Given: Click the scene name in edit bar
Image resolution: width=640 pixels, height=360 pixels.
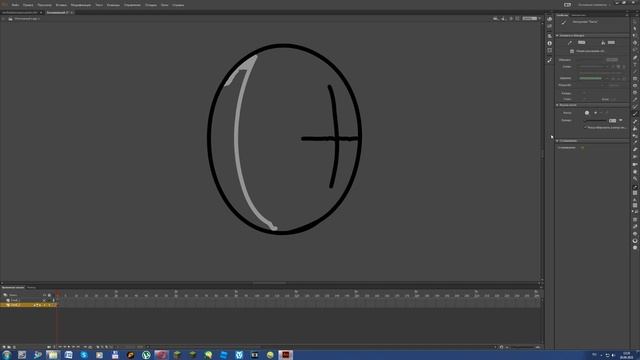Looking at the screenshot, I should (x=27, y=19).
